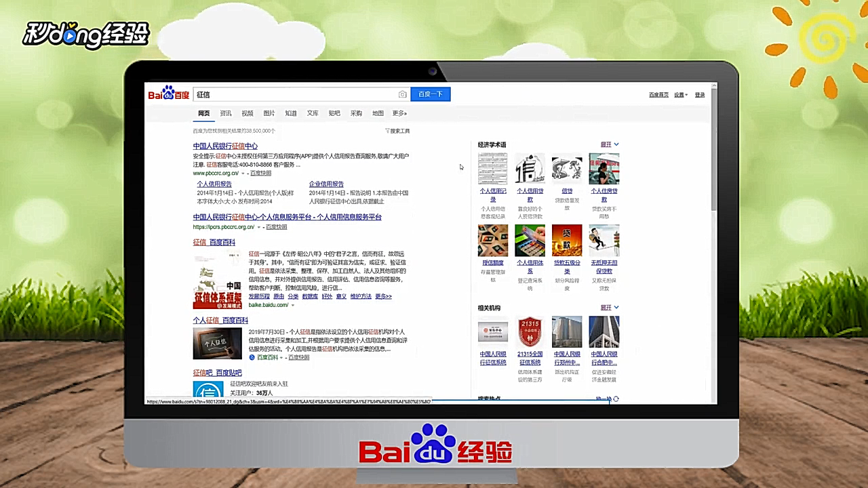This screenshot has height=488, width=868.
Task: Open the 个人信用报告 sublink
Action: (x=214, y=184)
